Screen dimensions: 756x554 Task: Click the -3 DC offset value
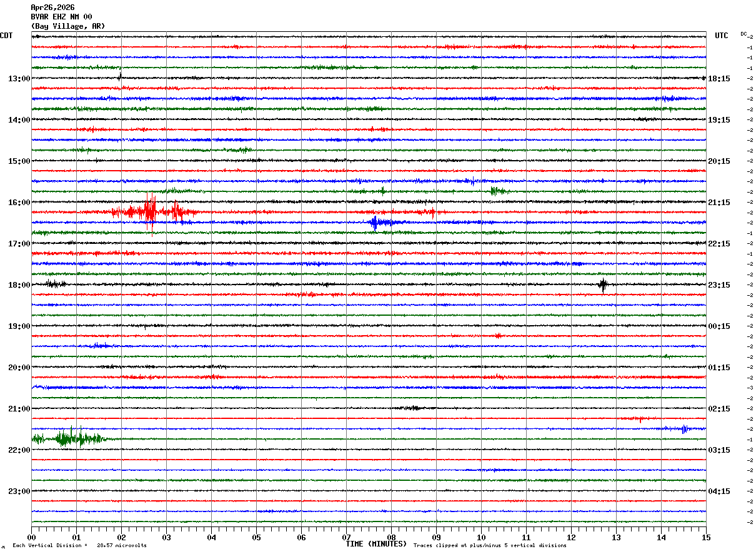click(x=750, y=388)
